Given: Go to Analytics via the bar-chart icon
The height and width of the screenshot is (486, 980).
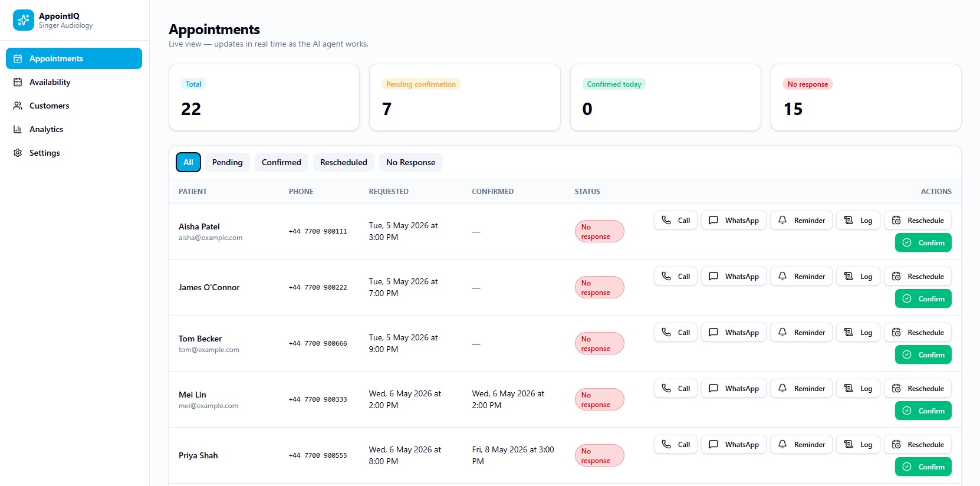Looking at the screenshot, I should [x=18, y=129].
